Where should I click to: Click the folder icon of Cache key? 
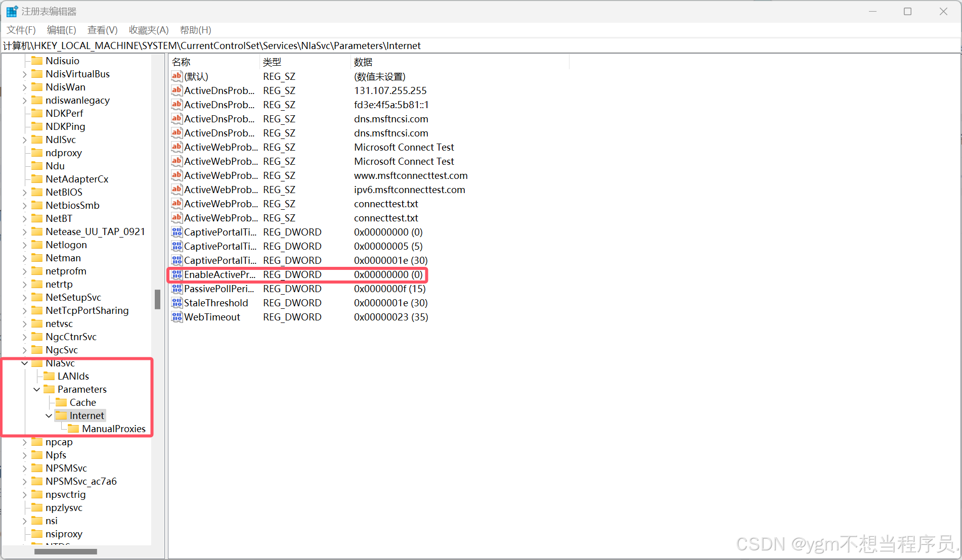61,402
